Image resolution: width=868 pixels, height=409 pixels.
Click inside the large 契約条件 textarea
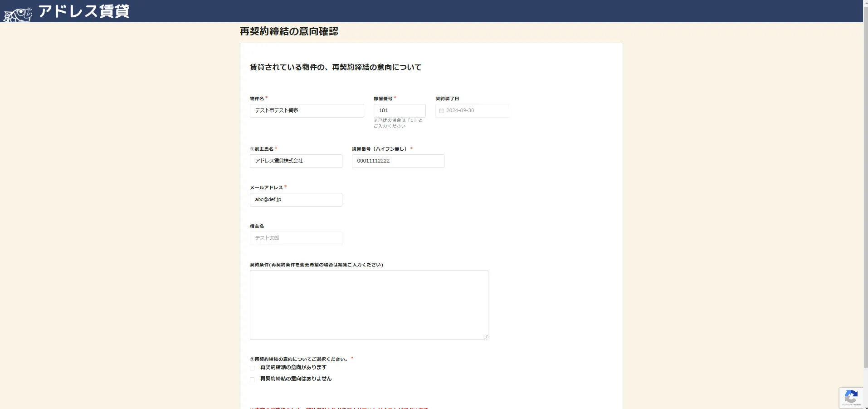pyautogui.click(x=369, y=305)
